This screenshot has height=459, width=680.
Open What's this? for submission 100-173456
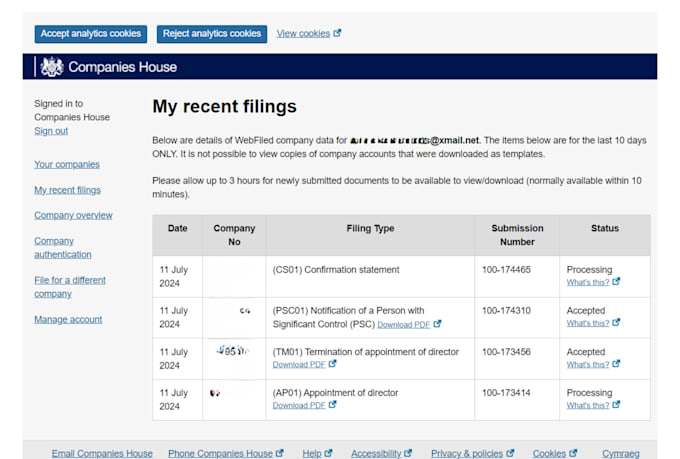(588, 364)
